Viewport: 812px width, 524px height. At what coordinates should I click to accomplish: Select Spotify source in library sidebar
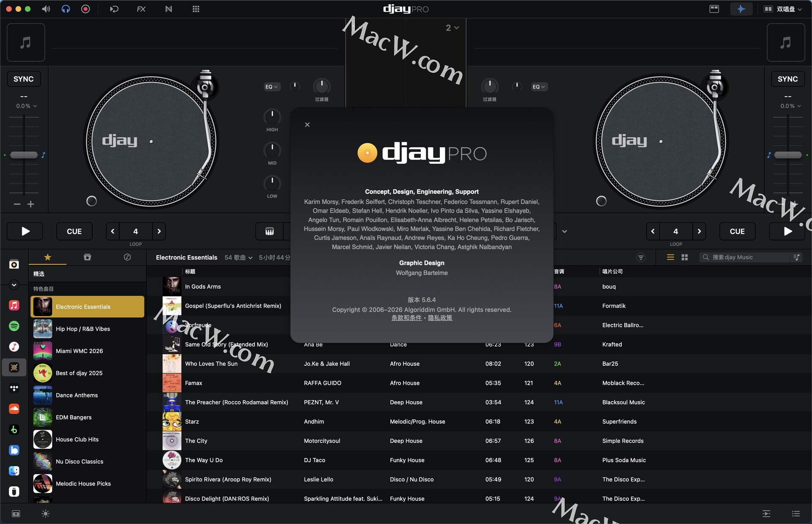click(x=14, y=326)
